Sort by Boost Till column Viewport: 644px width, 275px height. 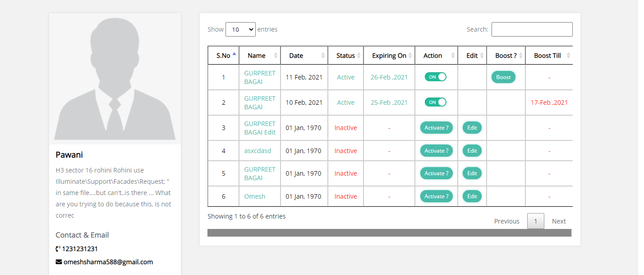[x=568, y=56]
